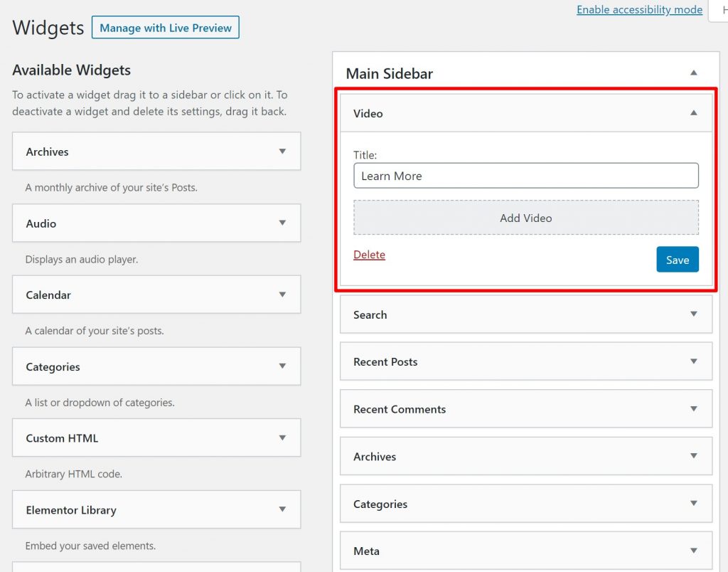Expand the Meta widget
The width and height of the screenshot is (728, 572).
(x=694, y=551)
